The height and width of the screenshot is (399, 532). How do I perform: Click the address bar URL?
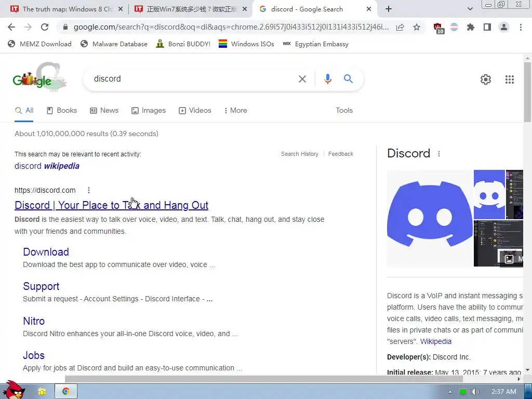(231, 27)
